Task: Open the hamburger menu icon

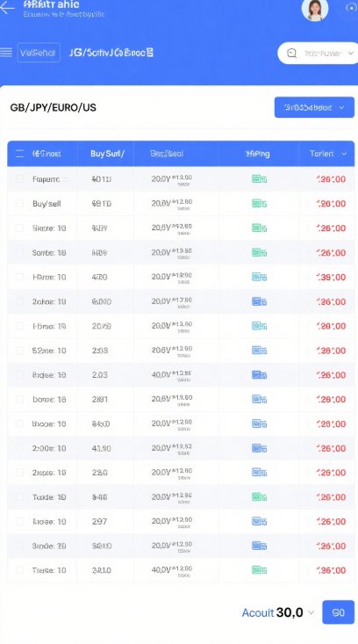Action: (x=6, y=53)
